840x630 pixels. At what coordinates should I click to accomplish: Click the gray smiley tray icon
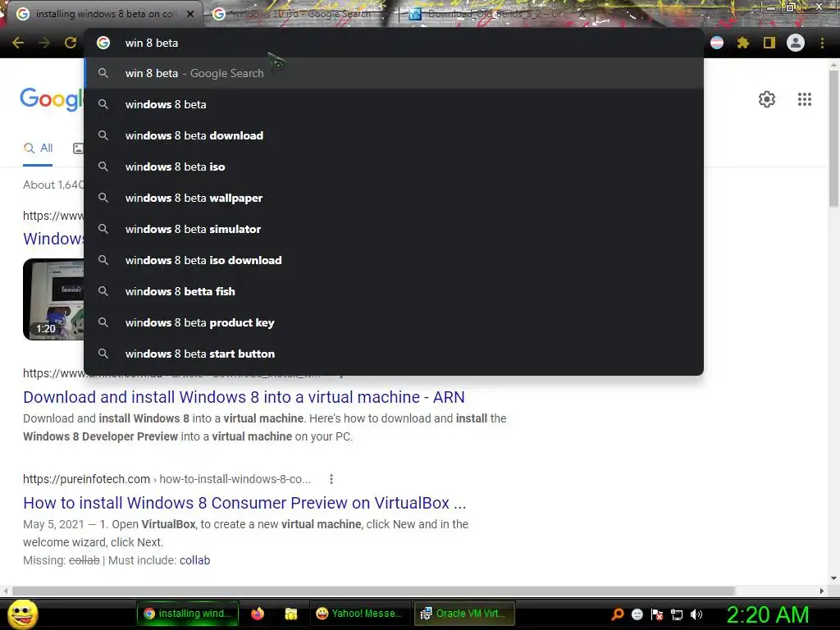coord(637,614)
